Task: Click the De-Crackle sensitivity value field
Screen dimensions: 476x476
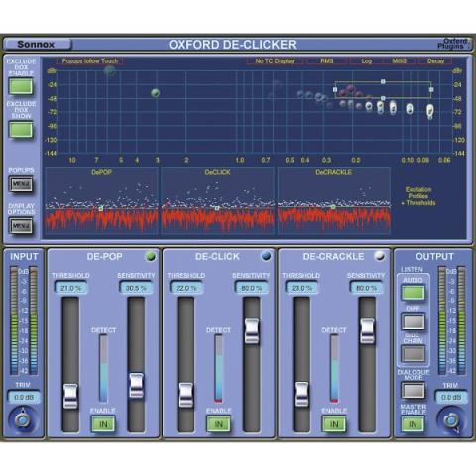Action: (367, 288)
